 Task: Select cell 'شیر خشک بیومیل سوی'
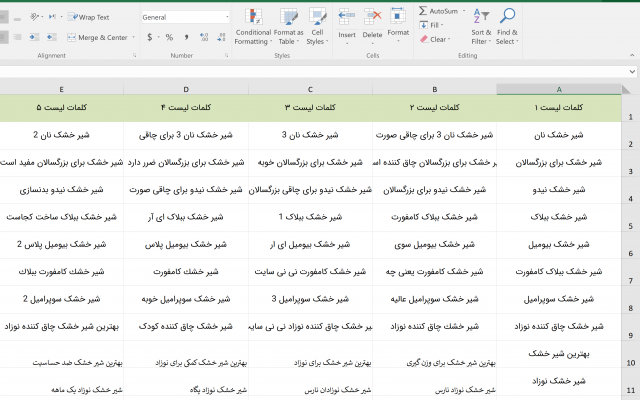tap(434, 245)
